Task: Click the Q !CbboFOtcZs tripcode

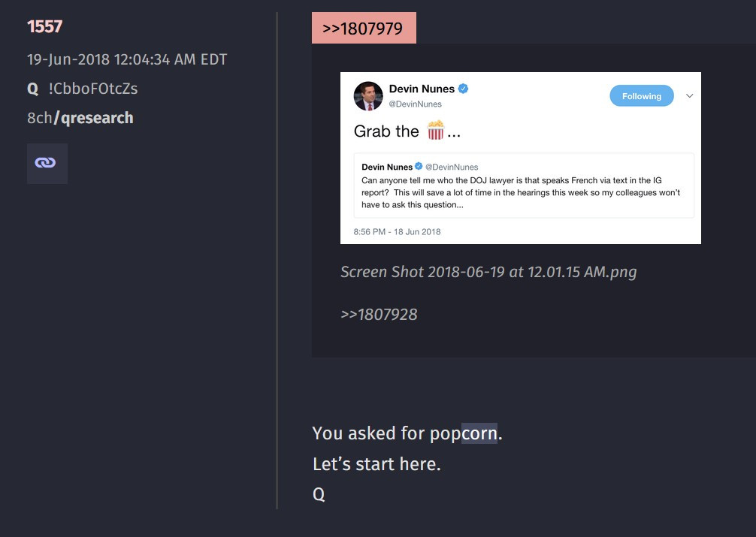Action: 83,89
